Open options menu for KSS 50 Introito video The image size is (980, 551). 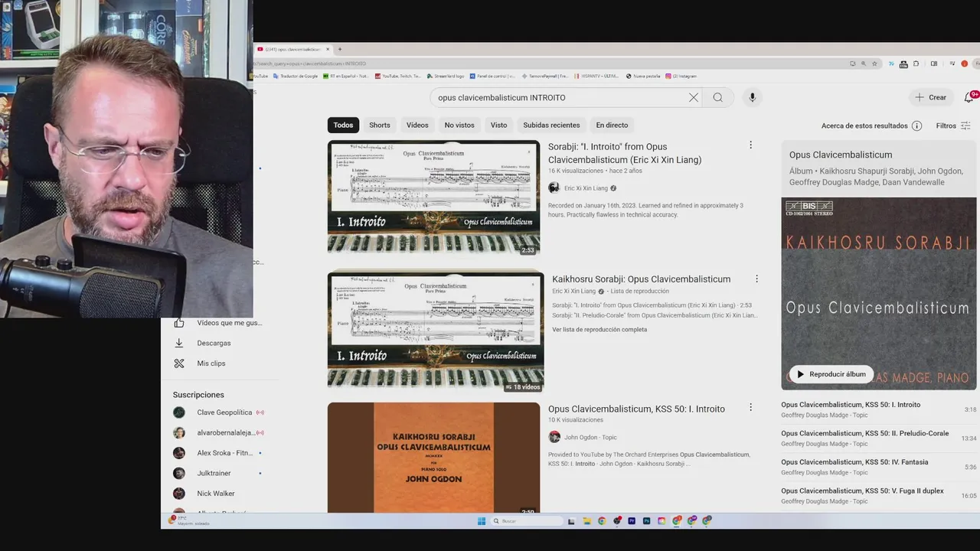coord(750,408)
